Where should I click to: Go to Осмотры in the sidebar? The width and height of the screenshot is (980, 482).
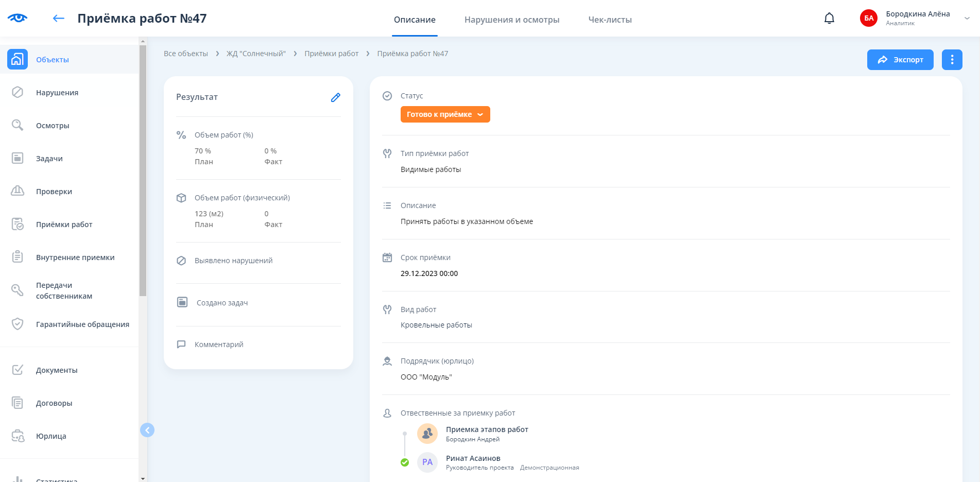(52, 126)
